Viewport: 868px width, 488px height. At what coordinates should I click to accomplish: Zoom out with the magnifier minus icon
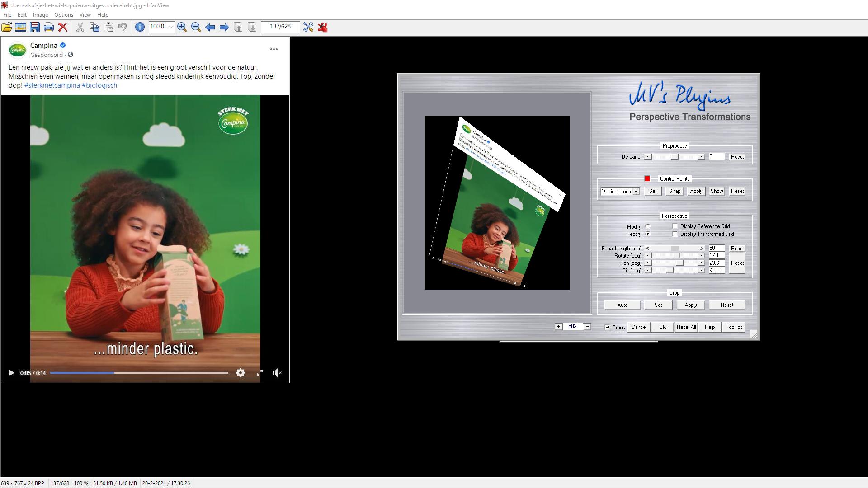[196, 28]
